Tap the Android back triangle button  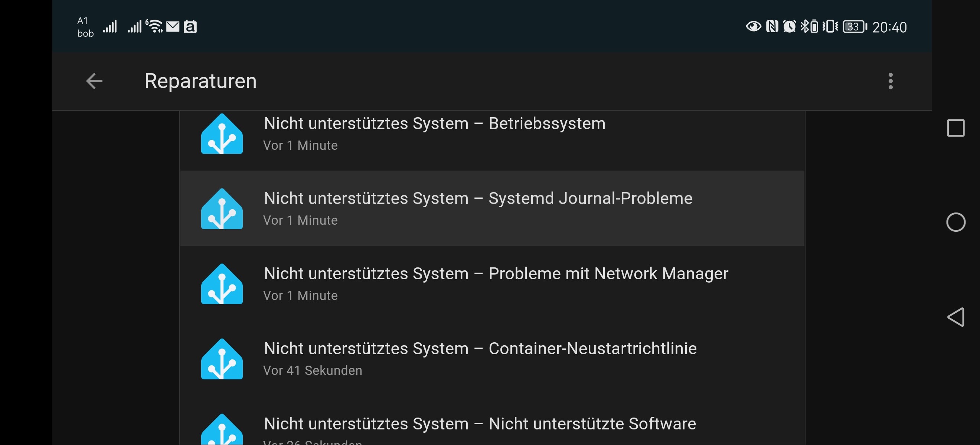point(955,317)
